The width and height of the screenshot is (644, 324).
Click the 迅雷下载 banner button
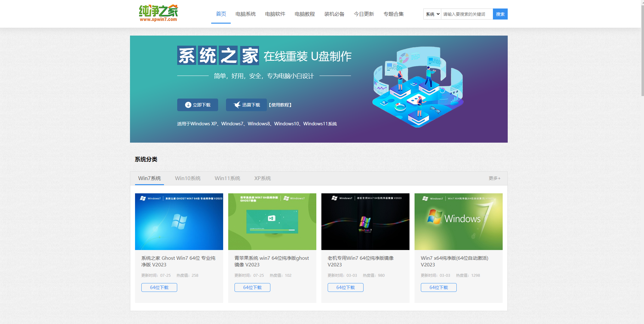(x=246, y=105)
